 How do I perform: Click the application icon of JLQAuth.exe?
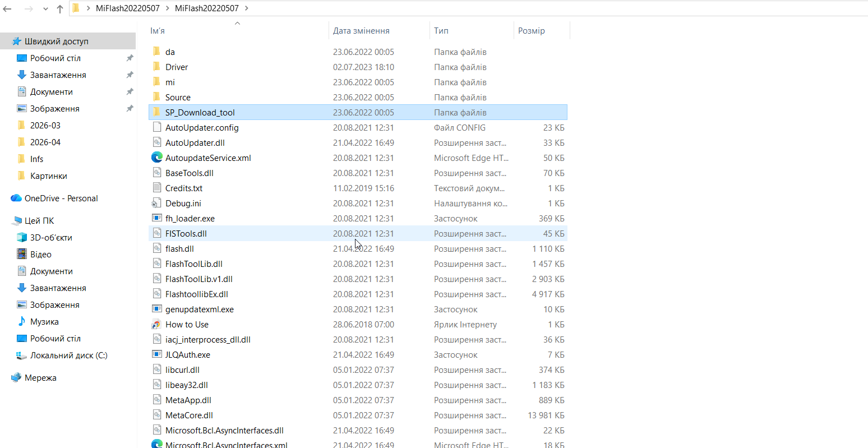click(x=157, y=354)
